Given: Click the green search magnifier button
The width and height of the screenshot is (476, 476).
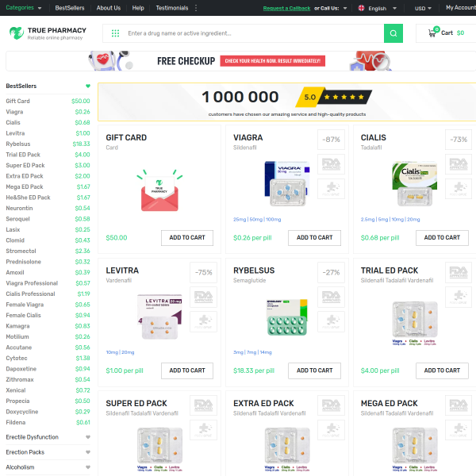Looking at the screenshot, I should (x=393, y=33).
